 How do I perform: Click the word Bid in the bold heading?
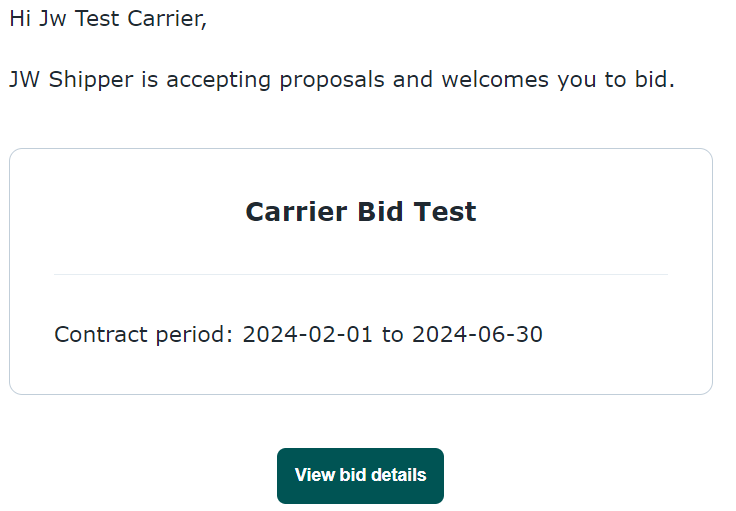380,212
